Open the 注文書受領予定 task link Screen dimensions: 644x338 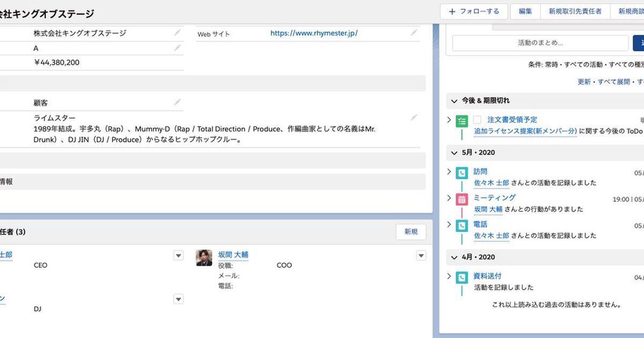(512, 120)
